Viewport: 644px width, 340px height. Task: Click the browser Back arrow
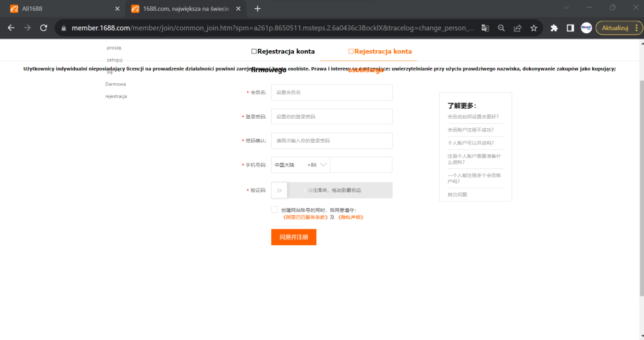[x=11, y=28]
